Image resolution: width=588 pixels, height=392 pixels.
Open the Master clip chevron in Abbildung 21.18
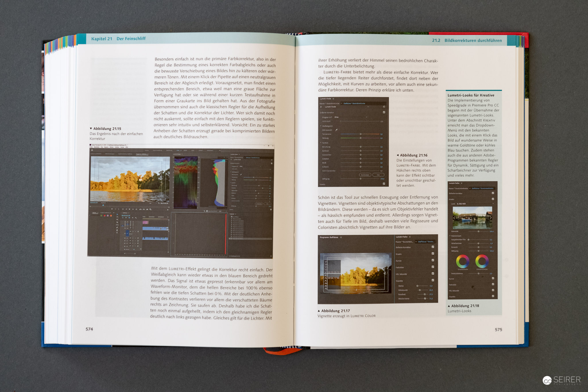click(x=470, y=188)
